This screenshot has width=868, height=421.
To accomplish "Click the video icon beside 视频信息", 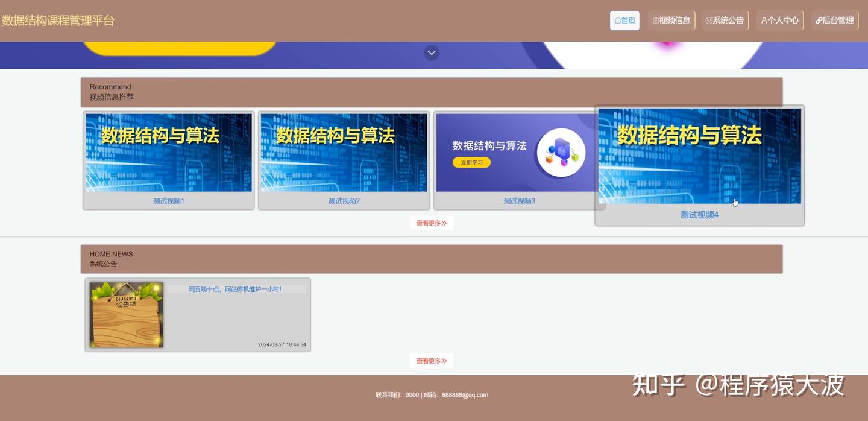I will pyautogui.click(x=654, y=19).
